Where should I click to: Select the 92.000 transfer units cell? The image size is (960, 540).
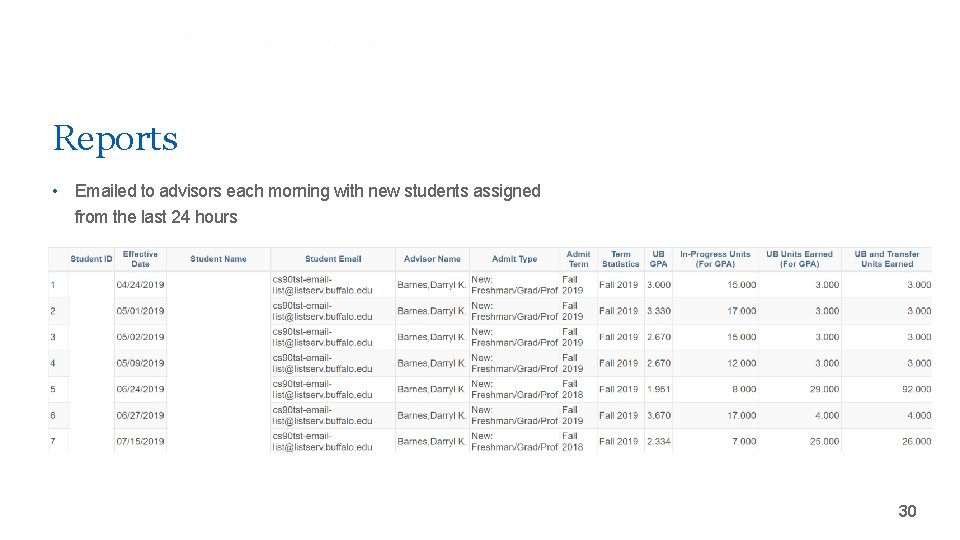[x=915, y=389]
